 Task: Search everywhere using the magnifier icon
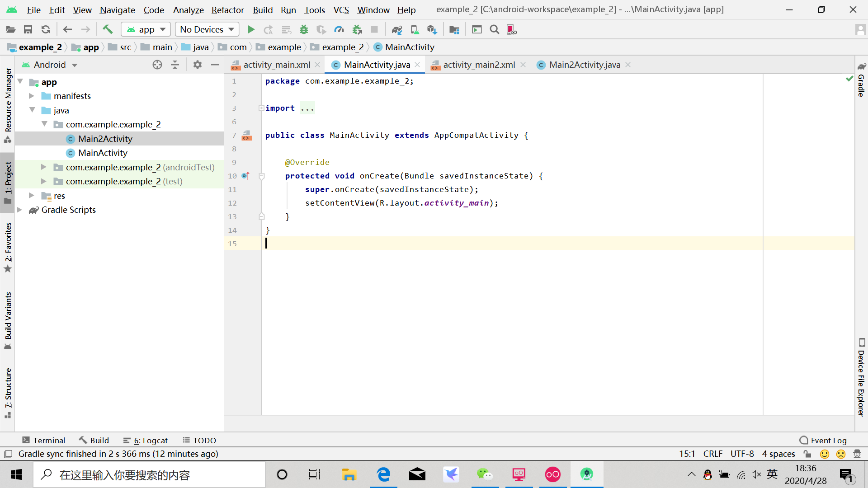point(494,29)
